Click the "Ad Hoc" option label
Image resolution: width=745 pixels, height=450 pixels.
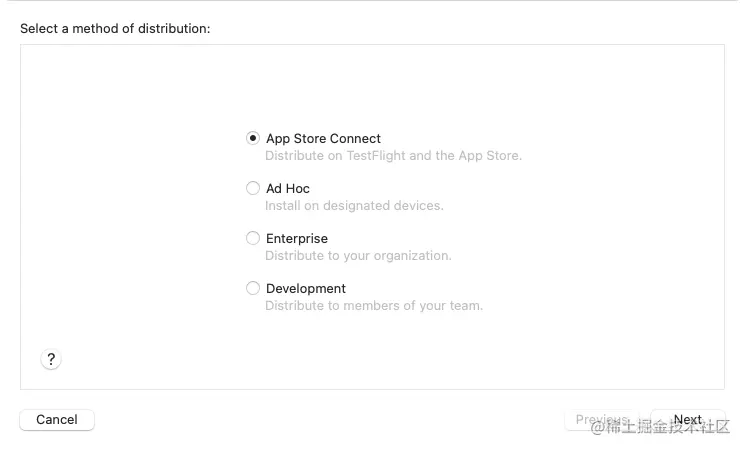tap(288, 189)
